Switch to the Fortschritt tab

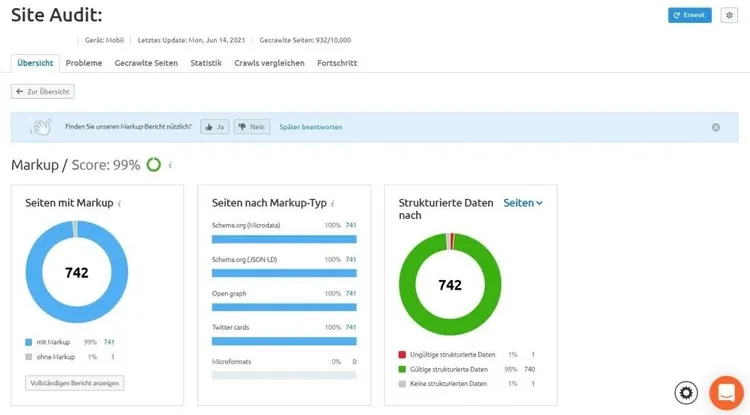(337, 63)
